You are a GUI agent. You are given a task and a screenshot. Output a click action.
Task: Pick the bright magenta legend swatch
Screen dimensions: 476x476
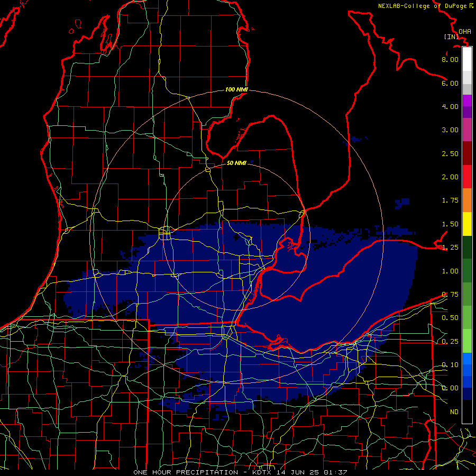pyautogui.click(x=467, y=100)
